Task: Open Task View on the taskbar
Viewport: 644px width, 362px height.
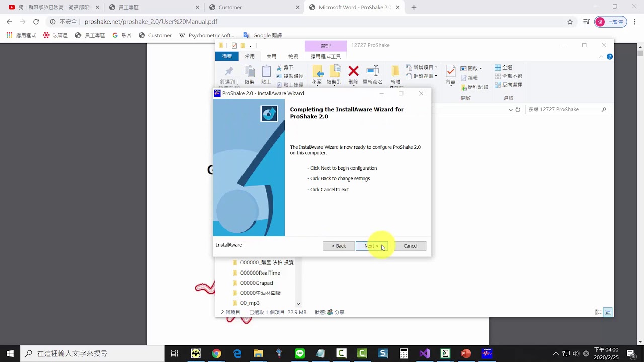Action: tap(174, 353)
